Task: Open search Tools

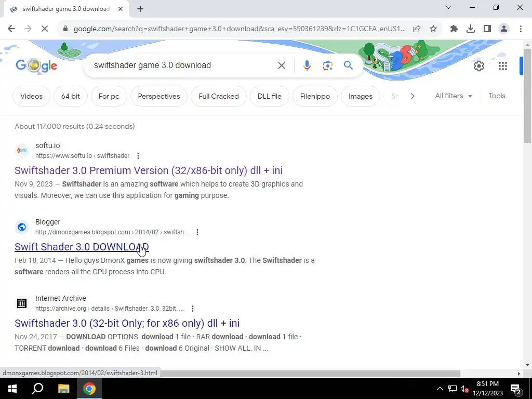Action: point(497,96)
